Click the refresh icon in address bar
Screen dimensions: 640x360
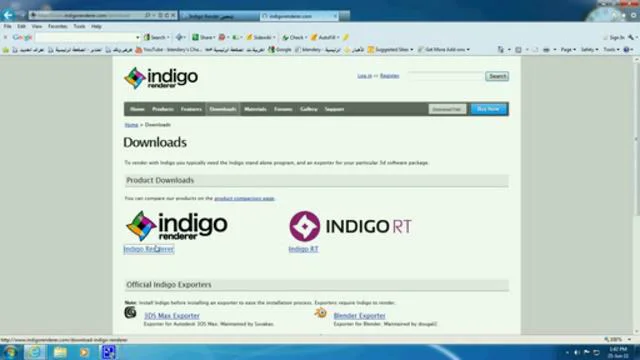[167, 15]
